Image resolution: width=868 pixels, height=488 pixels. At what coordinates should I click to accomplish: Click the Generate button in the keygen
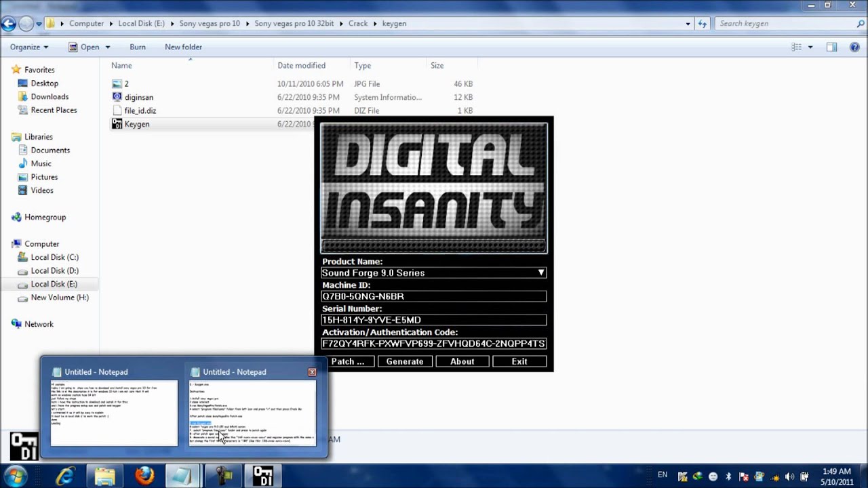click(x=405, y=362)
